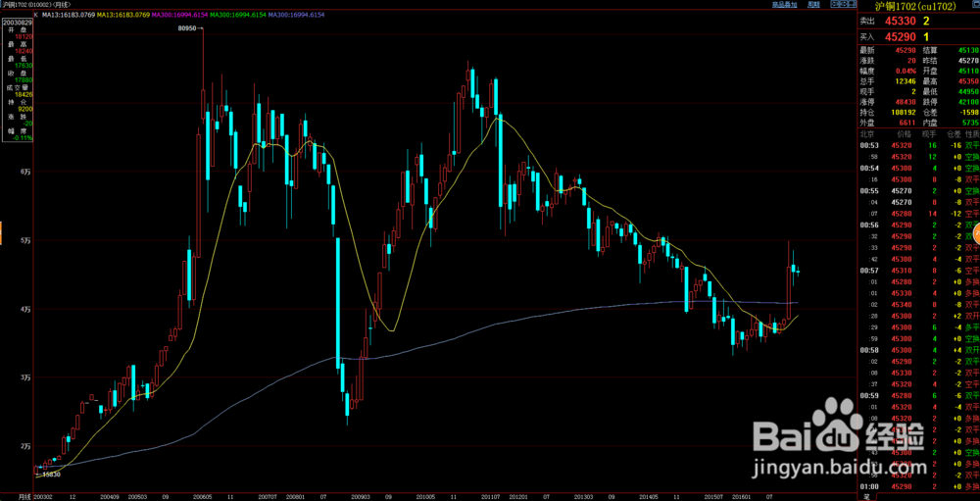Open 商品叠加 overlay link

[x=784, y=4]
